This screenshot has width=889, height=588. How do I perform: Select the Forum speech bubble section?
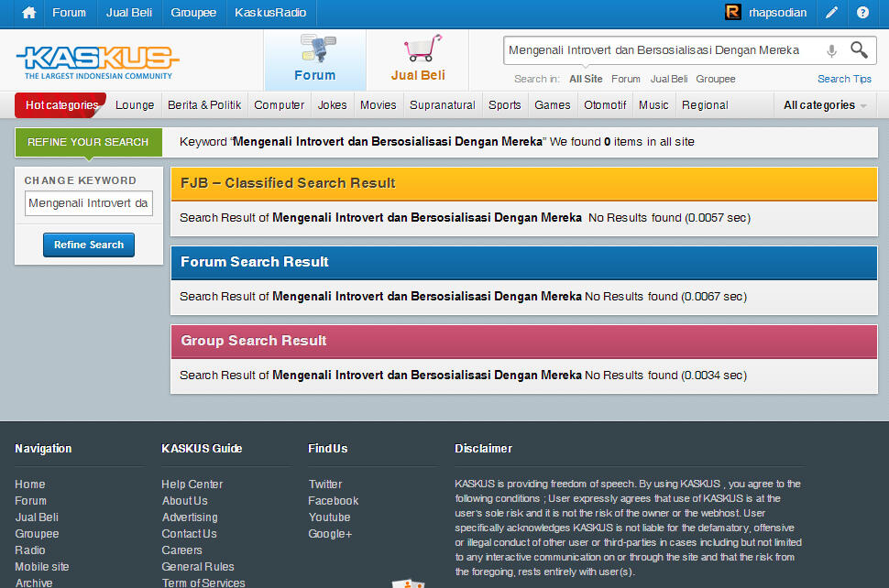click(x=315, y=60)
